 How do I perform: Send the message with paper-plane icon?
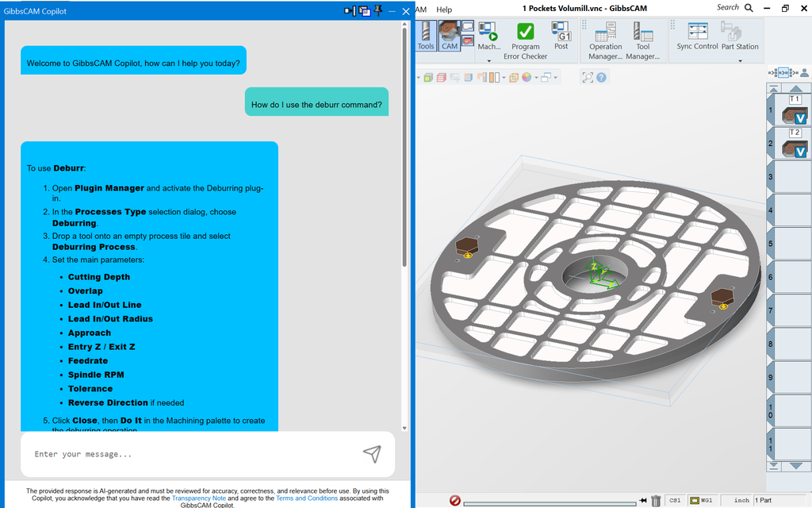pyautogui.click(x=372, y=453)
